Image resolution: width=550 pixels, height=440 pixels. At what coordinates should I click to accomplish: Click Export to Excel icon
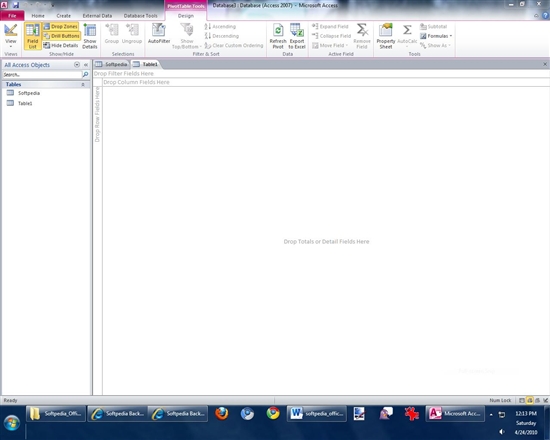click(x=297, y=36)
